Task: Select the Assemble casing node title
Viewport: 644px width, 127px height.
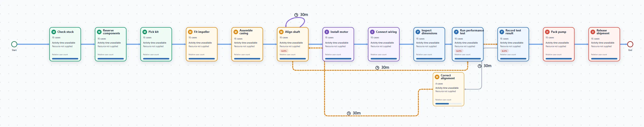Action: 246,32
